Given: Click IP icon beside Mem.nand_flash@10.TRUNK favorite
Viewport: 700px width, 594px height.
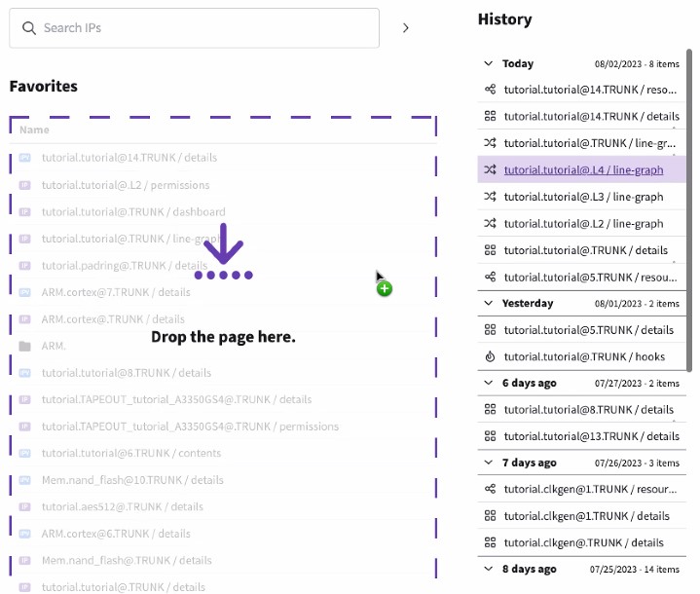Looking at the screenshot, I should click(25, 480).
